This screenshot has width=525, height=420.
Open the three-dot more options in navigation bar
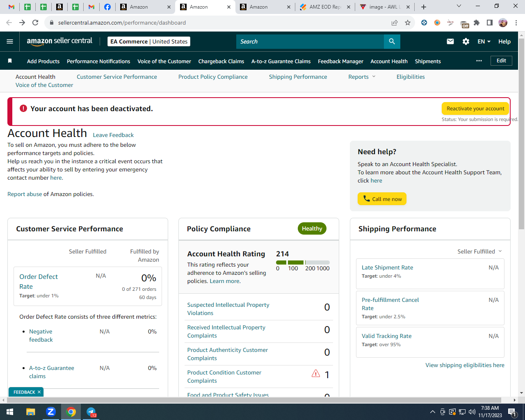click(479, 61)
